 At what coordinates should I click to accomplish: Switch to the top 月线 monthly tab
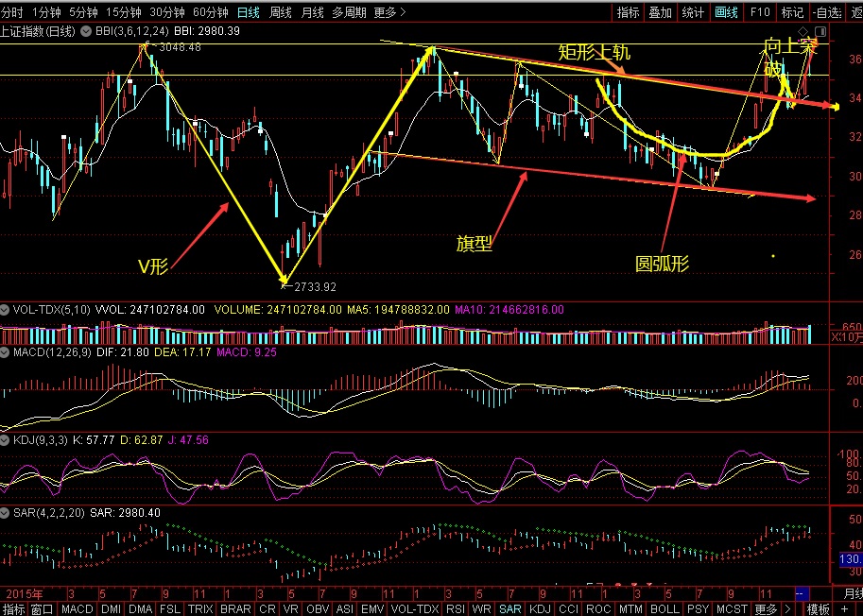312,12
